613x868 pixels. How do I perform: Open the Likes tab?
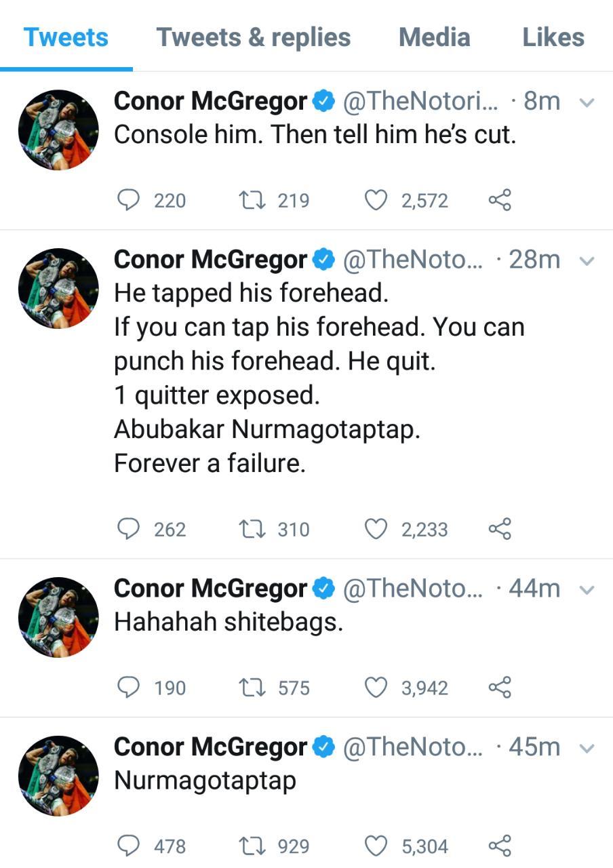tap(553, 37)
